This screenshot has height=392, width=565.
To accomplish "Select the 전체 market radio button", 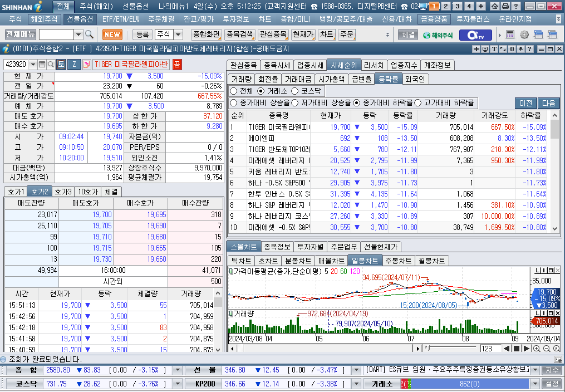I will coord(233,91).
